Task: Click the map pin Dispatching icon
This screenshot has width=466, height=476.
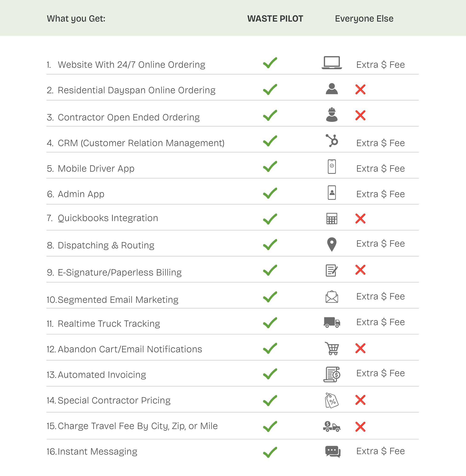Action: coord(332,244)
